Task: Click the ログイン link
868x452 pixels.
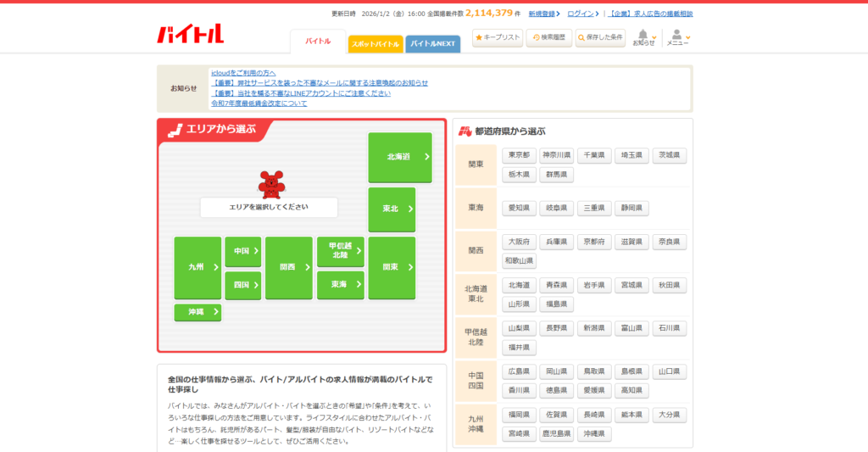Action: click(581, 14)
